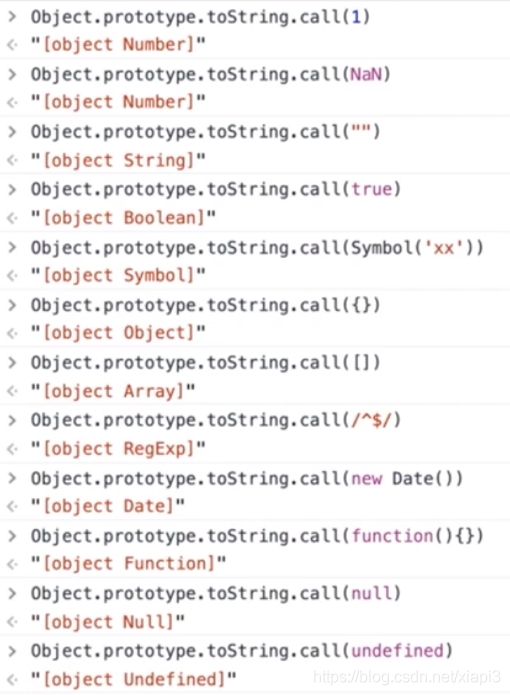
Task: Click the output arrow before "[object Date]"
Action: coord(12,506)
